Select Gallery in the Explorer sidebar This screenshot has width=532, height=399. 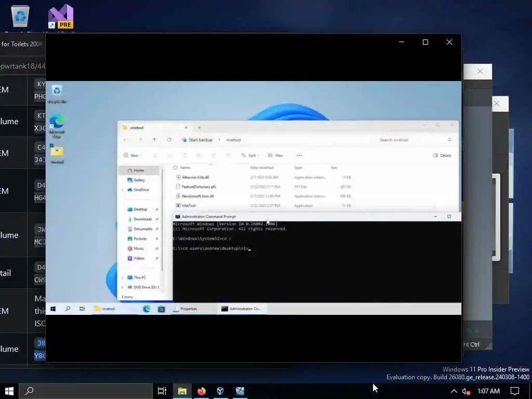coord(139,180)
